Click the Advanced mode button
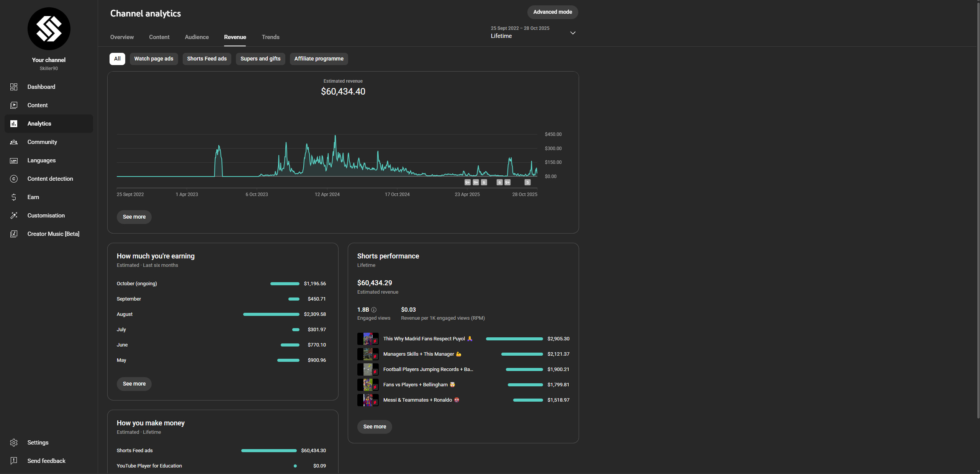 [x=552, y=12]
